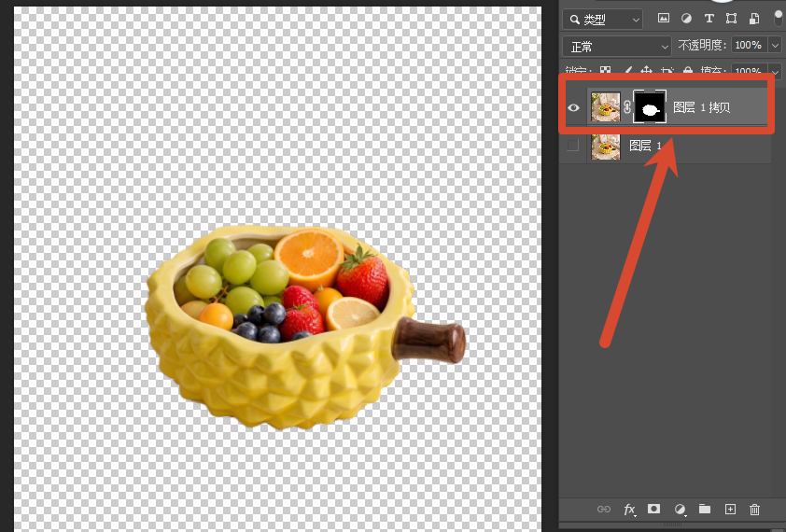Open the 正常 blend mode dropdown
This screenshot has height=532, width=786.
(617, 47)
